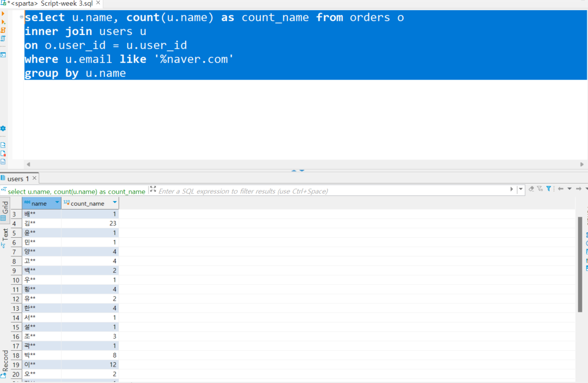The width and height of the screenshot is (588, 383).
Task: Click the eraser clear-filter icon
Action: pyautogui.click(x=532, y=189)
